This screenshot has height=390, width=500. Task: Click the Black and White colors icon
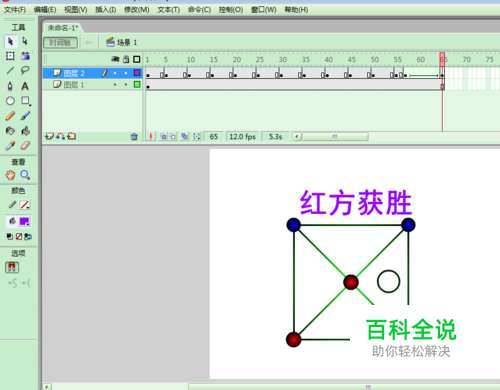pos(10,237)
